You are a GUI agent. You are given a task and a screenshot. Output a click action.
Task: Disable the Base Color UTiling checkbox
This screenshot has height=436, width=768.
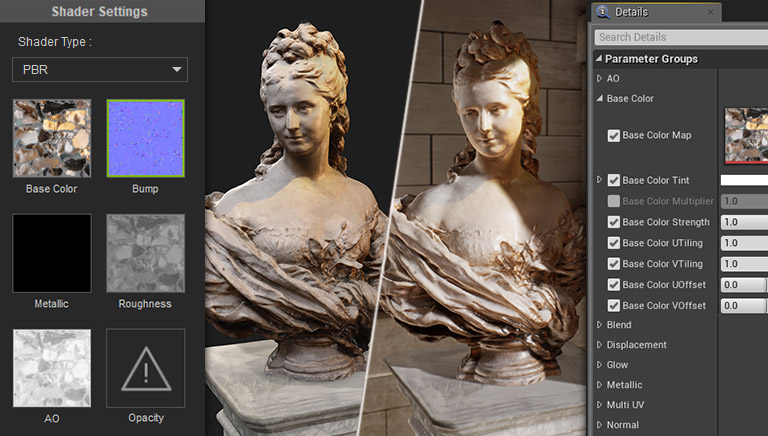pos(613,243)
